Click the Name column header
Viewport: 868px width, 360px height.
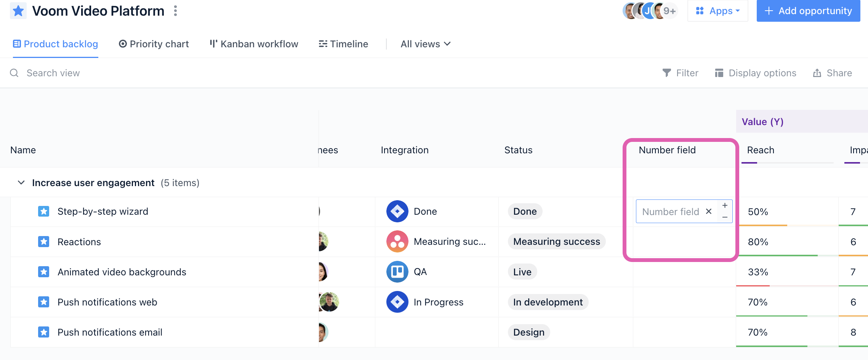pos(23,150)
